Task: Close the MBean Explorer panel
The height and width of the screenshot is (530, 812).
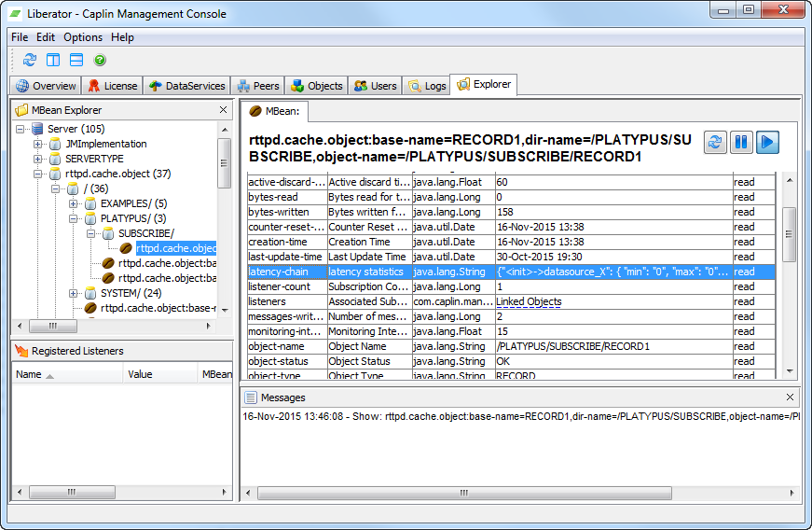Action: click(x=223, y=110)
